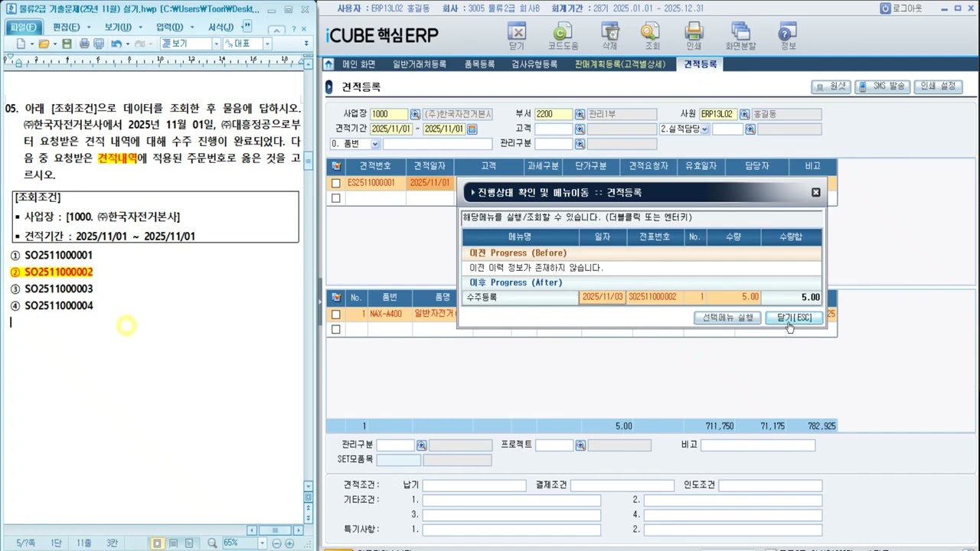Viewport: 980px width, 551px height.
Task: Check the box for ES2511000001 row
Action: (x=335, y=184)
